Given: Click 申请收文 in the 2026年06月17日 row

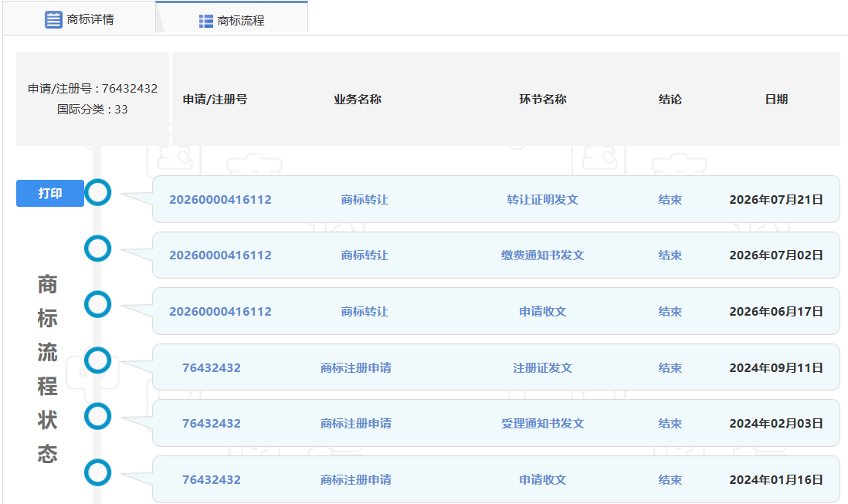Looking at the screenshot, I should pos(542,311).
